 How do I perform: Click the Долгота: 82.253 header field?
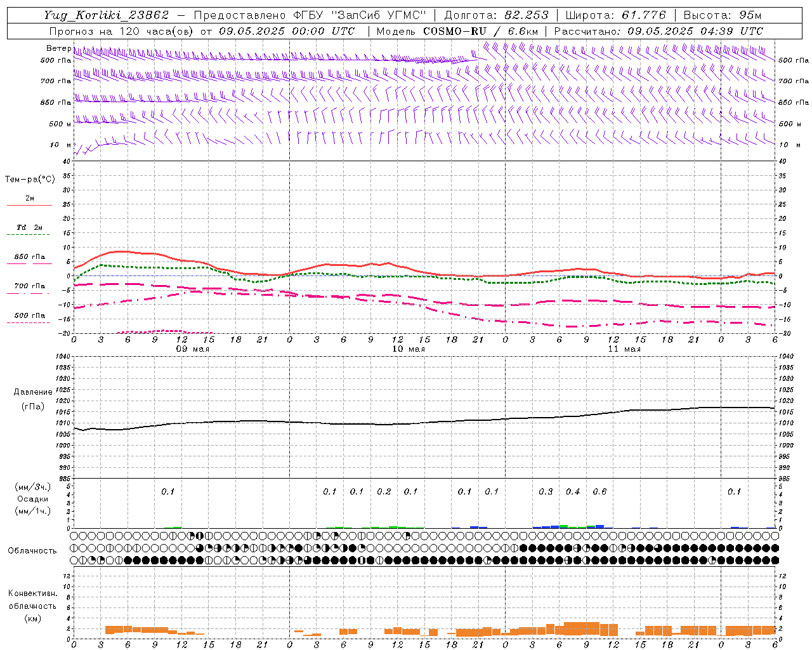coord(497,15)
